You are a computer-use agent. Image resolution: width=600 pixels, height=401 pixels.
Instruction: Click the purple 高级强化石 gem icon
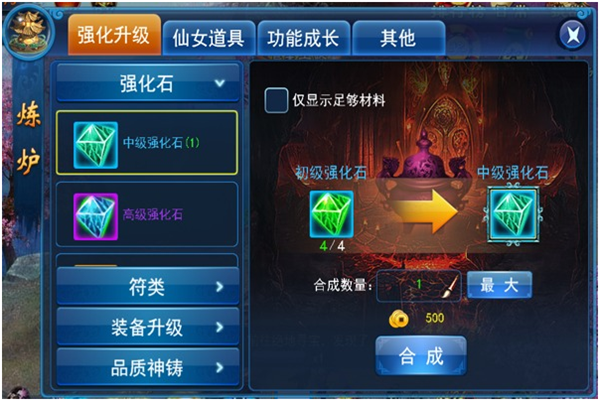coord(95,216)
